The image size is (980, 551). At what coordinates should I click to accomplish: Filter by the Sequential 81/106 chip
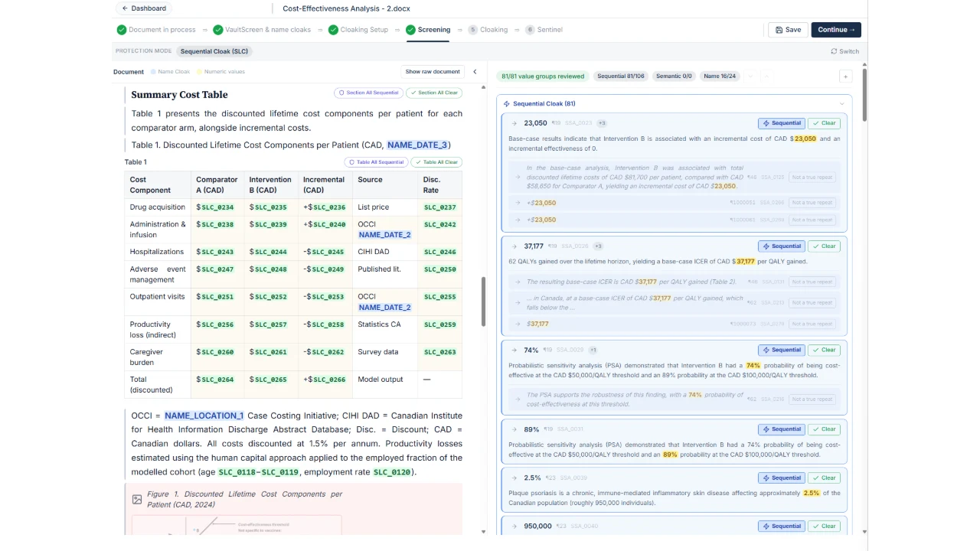tap(621, 77)
